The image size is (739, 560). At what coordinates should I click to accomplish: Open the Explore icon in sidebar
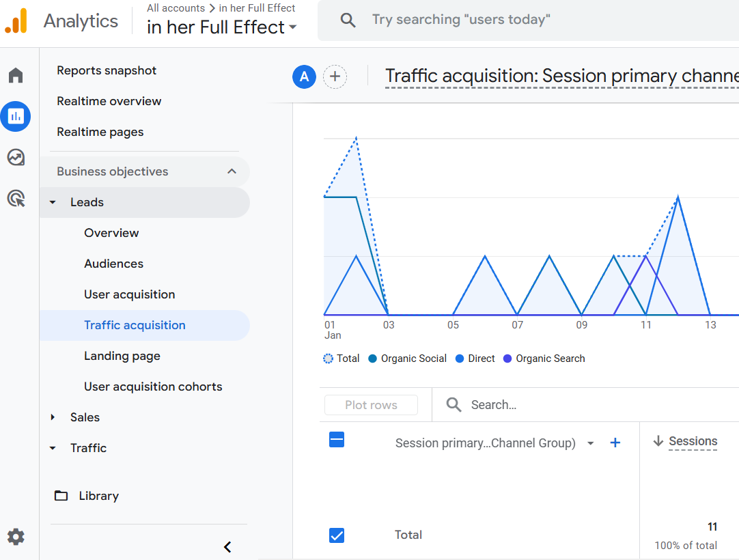point(16,158)
